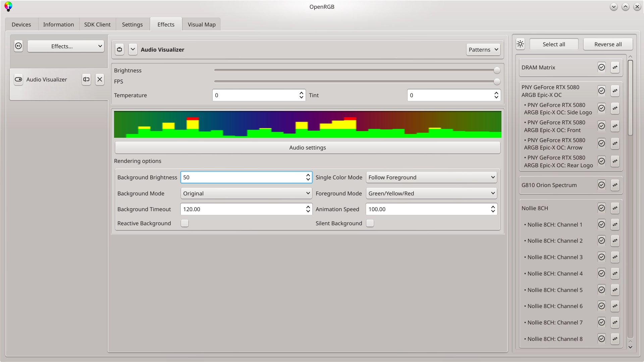Remove the Audio Visualizer effect
This screenshot has height=362, width=644.
click(x=100, y=79)
